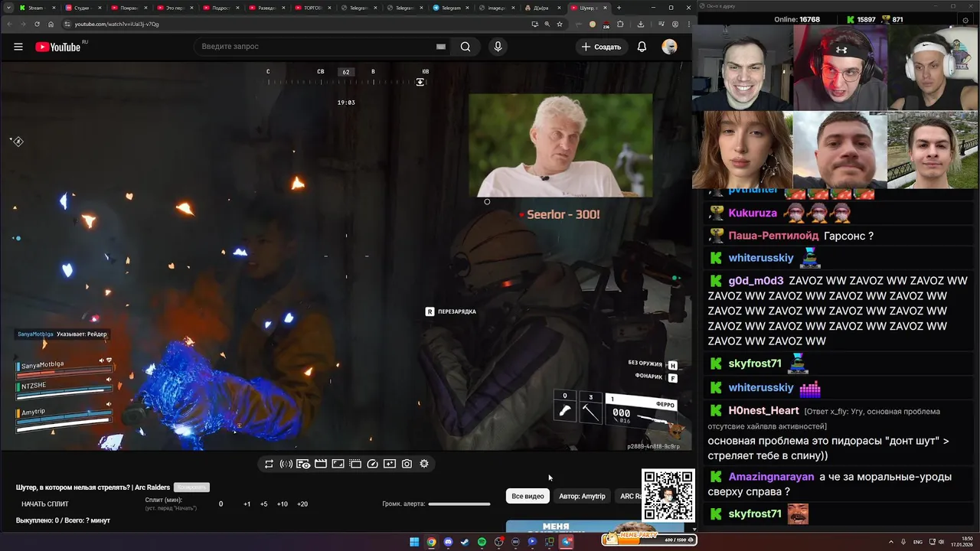Viewport: 980px width, 551px height.
Task: Switch to the Студия browser tab
Action: (x=81, y=8)
